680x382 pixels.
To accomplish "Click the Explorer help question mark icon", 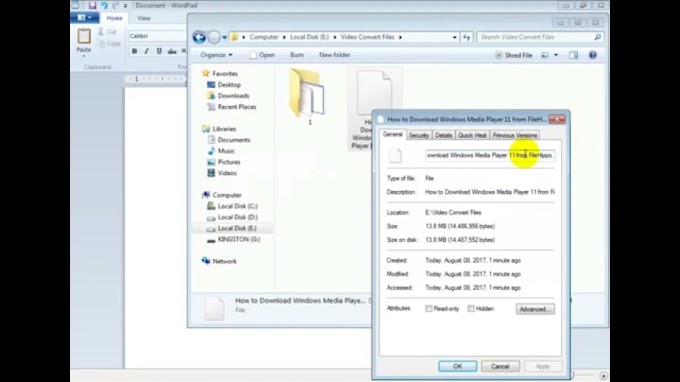I will click(592, 55).
